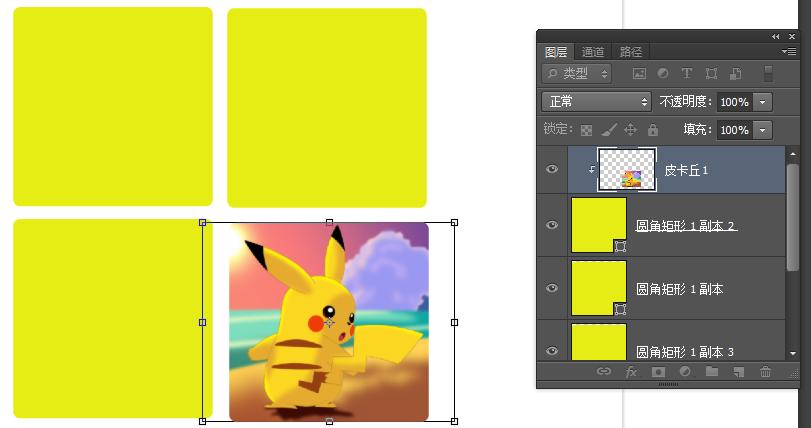This screenshot has width=811, height=428.
Task: Filter for smart objects icon
Action: coord(735,74)
